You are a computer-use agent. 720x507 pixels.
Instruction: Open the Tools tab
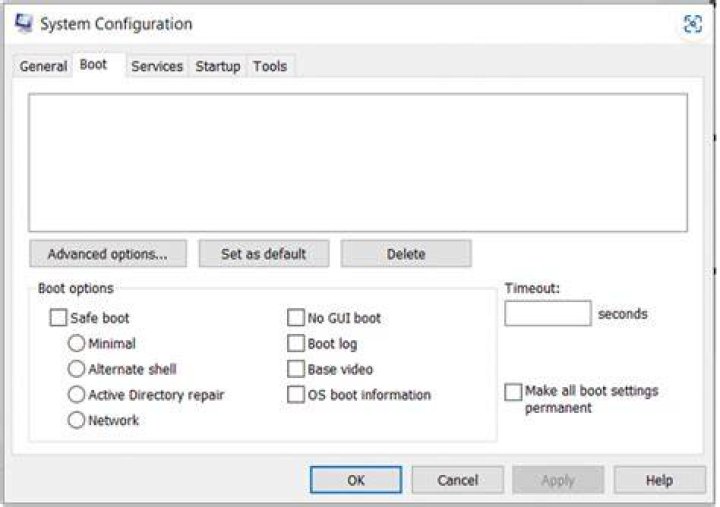(270, 67)
